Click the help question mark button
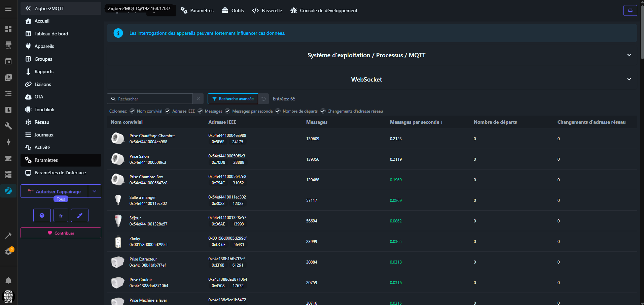This screenshot has height=305, width=644. pyautogui.click(x=42, y=215)
